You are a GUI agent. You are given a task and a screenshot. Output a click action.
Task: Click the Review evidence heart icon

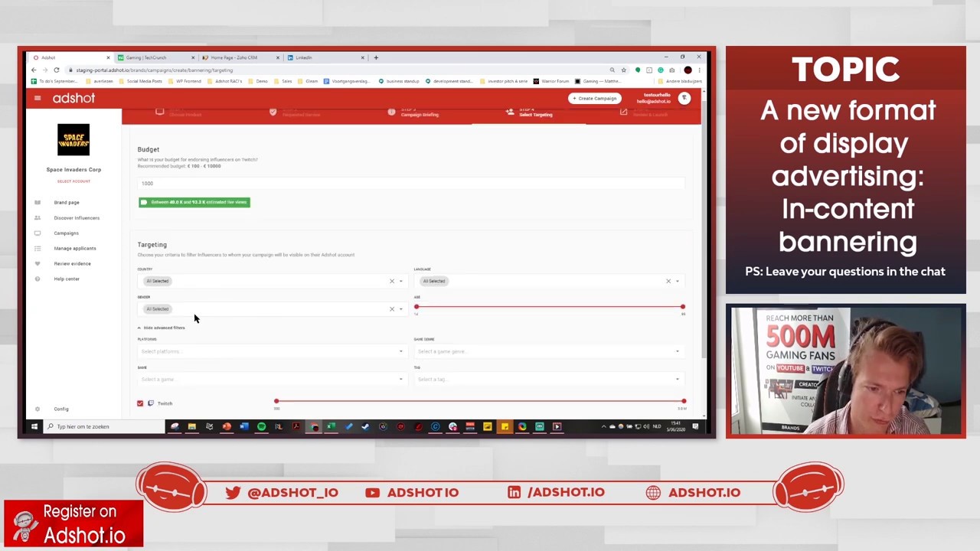click(38, 263)
